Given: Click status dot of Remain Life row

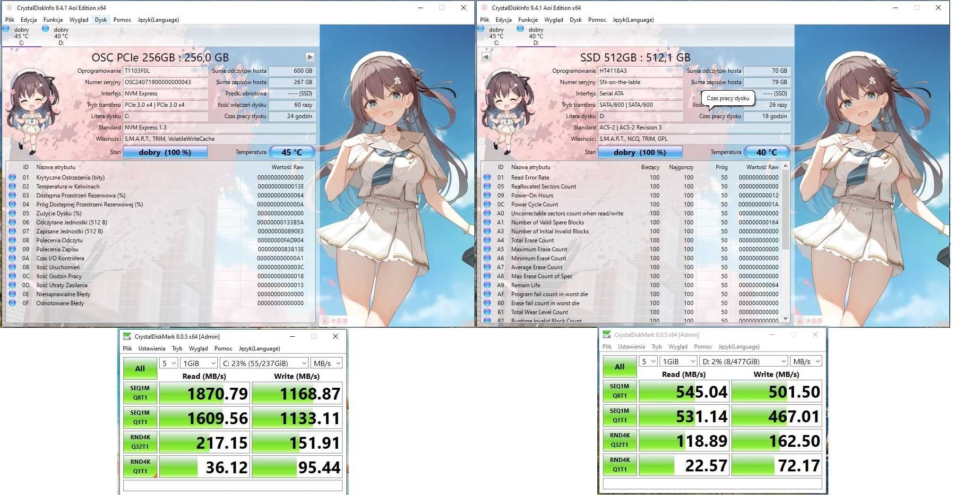Looking at the screenshot, I should tap(487, 285).
